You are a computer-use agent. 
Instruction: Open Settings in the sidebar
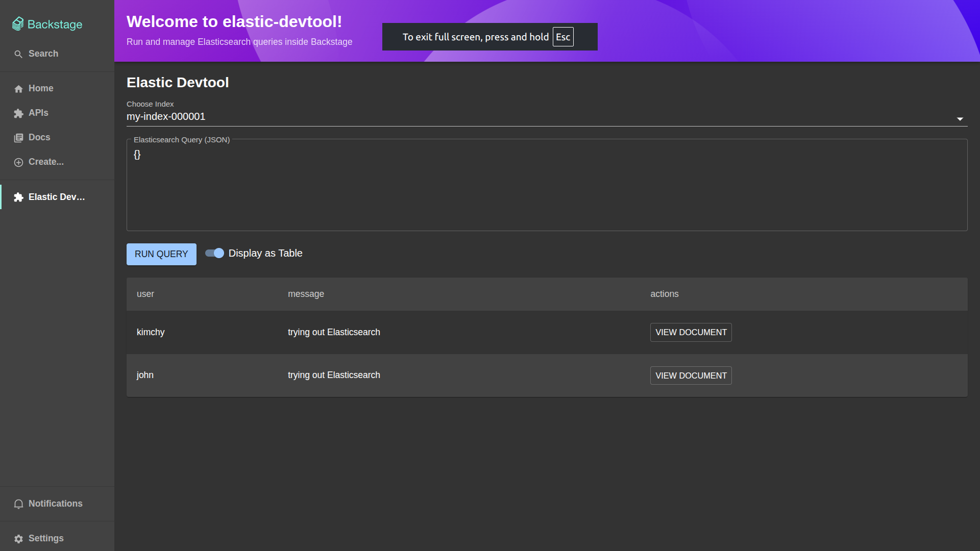pos(57,538)
